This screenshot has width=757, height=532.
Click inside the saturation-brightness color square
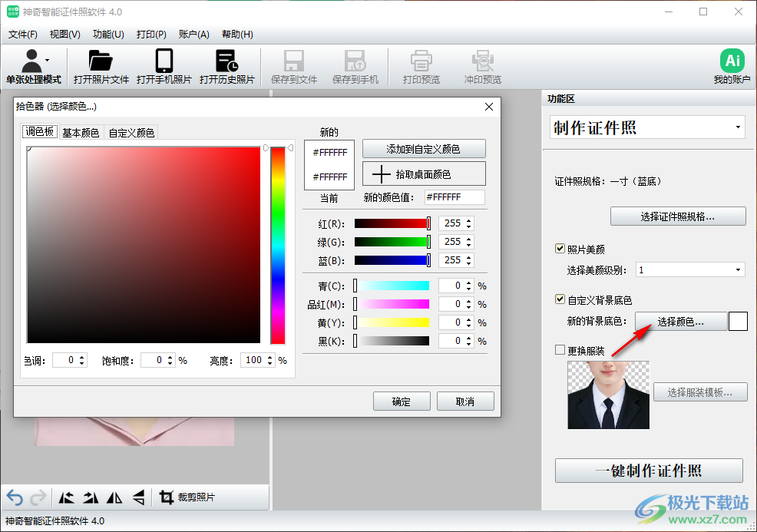[x=144, y=245]
